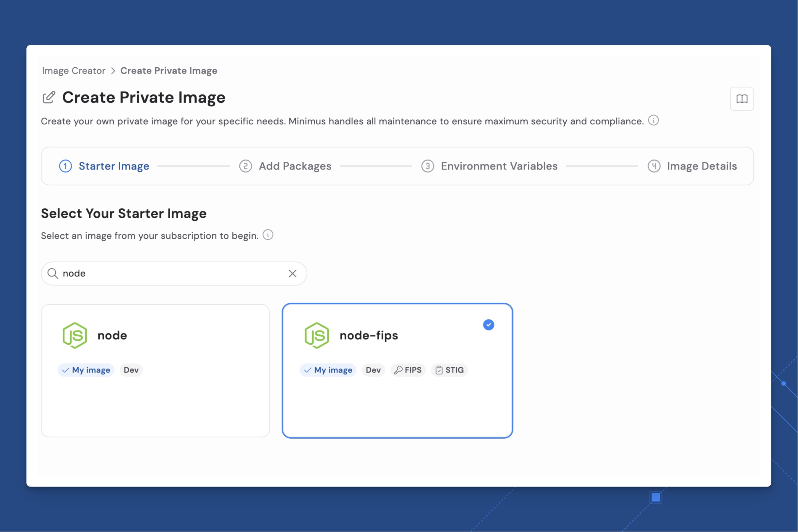Clear the search using the X button

[x=292, y=273]
